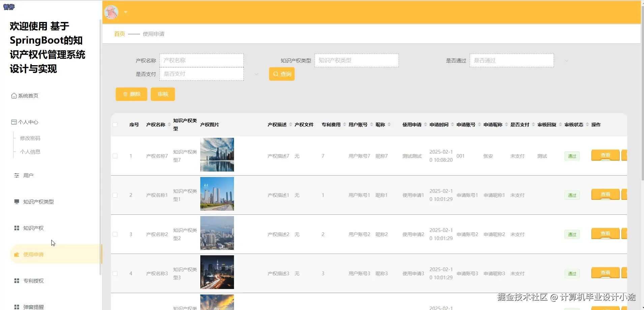The width and height of the screenshot is (644, 310).
Task: Click 查看 for the 产权名称7 row
Action: coord(606,155)
